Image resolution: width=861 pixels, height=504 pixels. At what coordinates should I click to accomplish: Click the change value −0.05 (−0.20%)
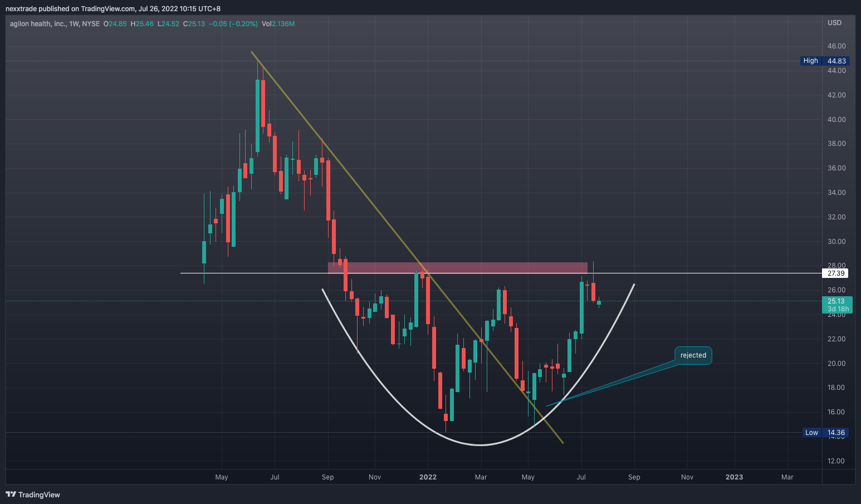[233, 24]
